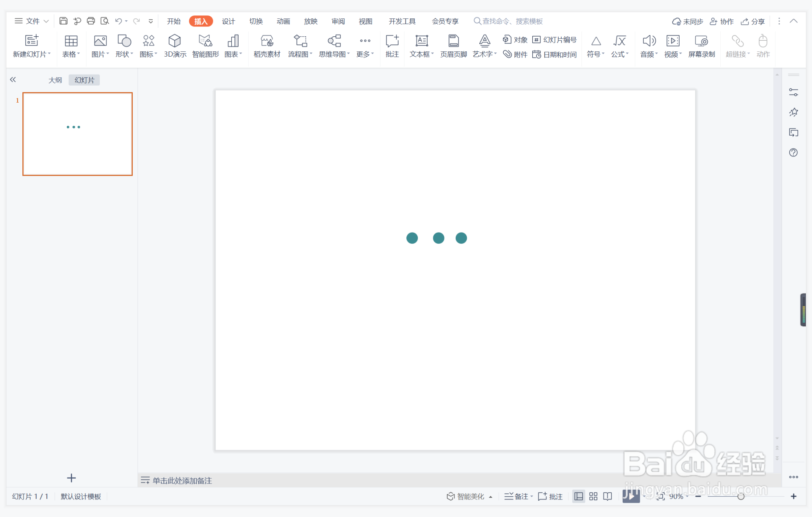Click the 分享 share button
The image size is (812, 517).
[753, 21]
